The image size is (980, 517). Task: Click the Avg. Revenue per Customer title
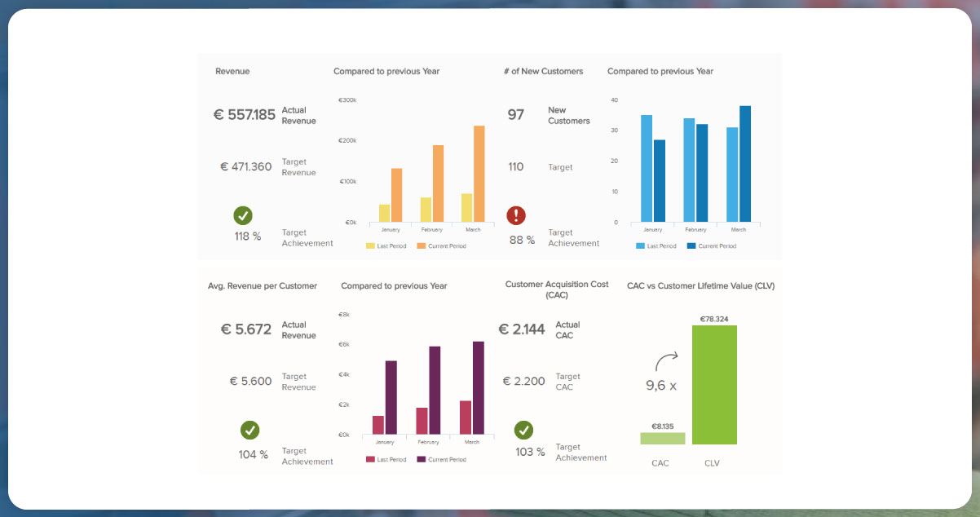(x=263, y=285)
